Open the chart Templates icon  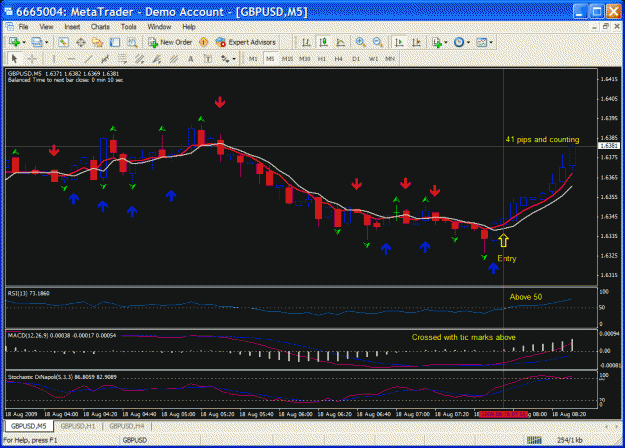[x=482, y=42]
